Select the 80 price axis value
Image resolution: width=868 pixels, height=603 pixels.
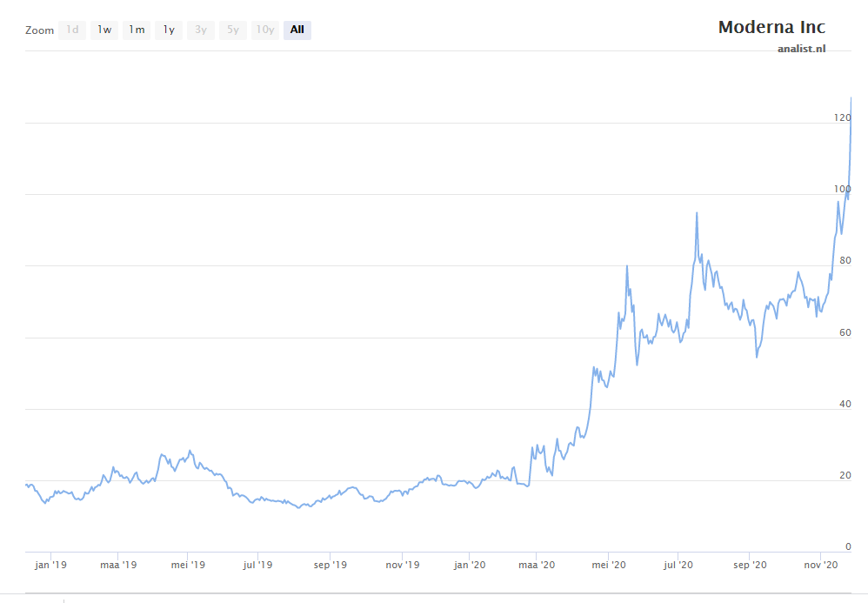pos(845,260)
